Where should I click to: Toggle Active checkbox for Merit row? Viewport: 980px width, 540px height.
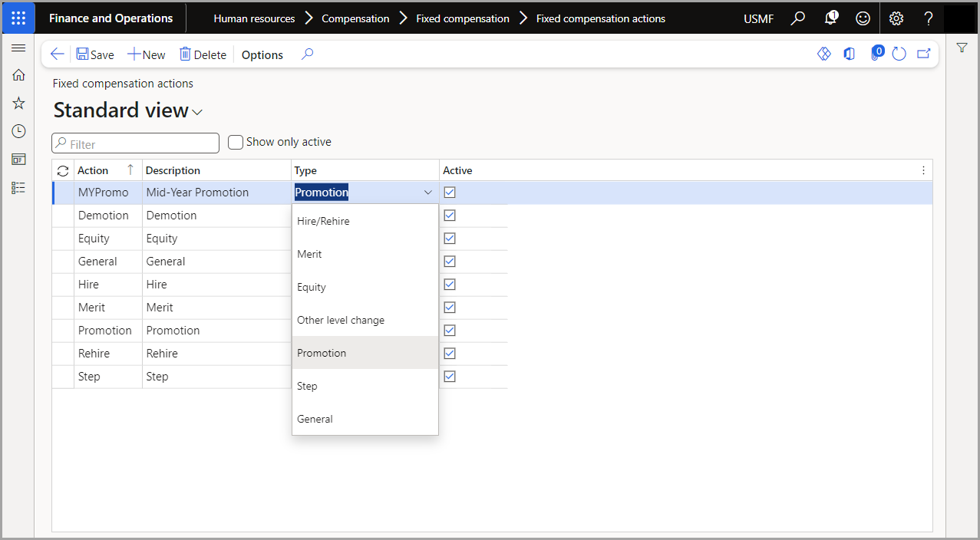click(450, 308)
